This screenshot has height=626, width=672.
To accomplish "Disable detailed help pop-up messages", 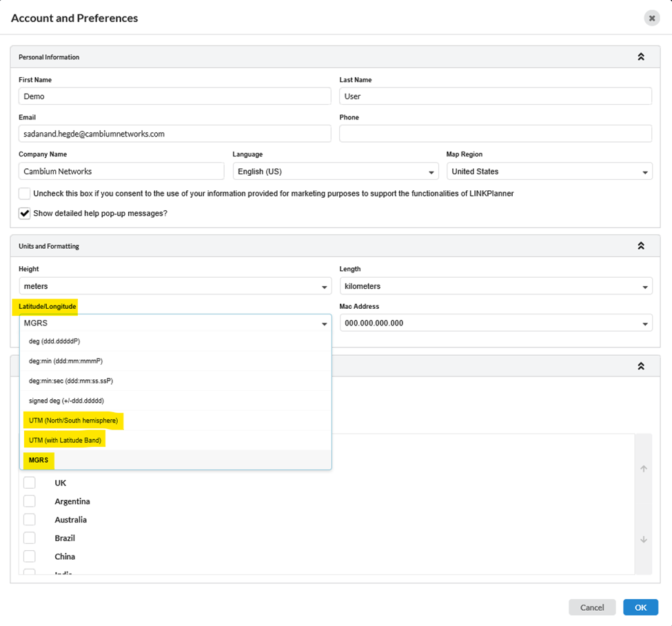I will click(x=25, y=213).
